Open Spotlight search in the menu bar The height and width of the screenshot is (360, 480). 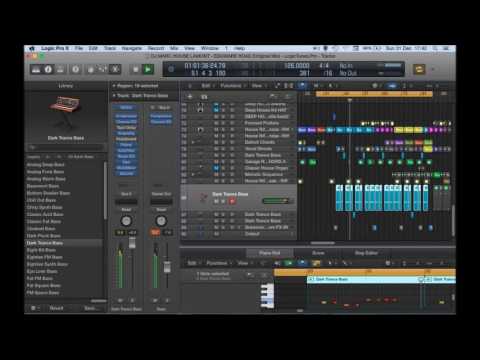[x=436, y=48]
